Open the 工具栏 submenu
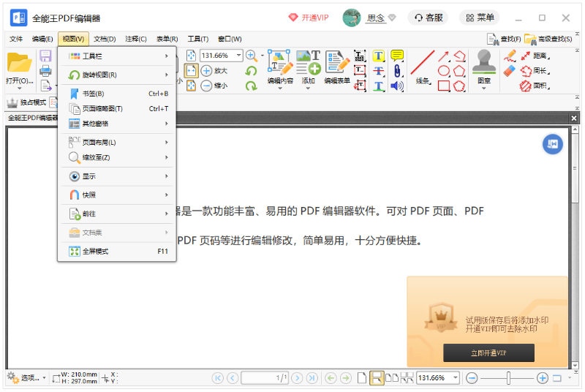 (117, 56)
